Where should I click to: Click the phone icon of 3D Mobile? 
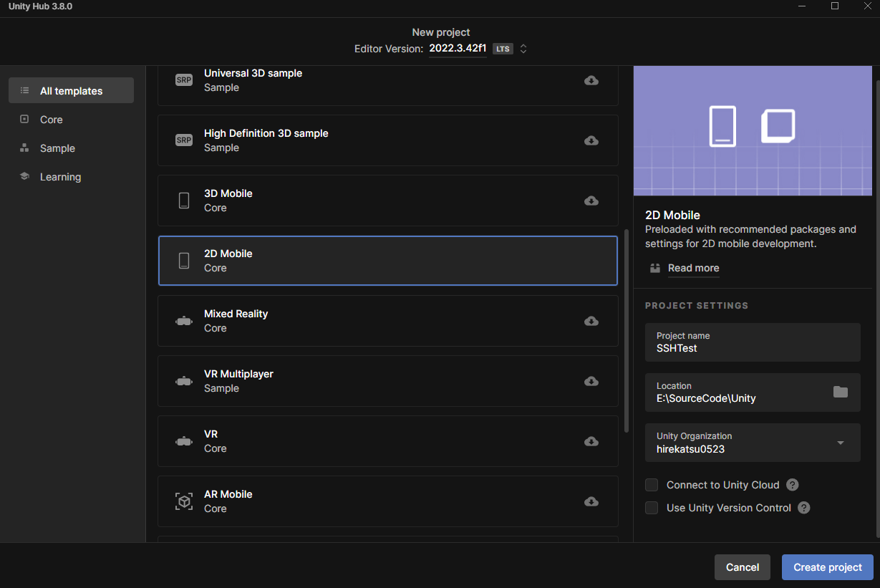tap(184, 201)
